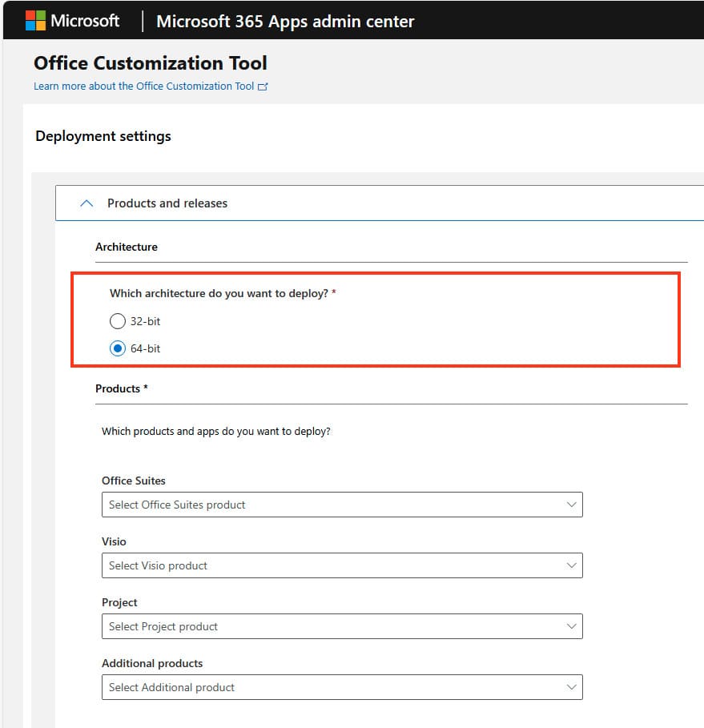The height and width of the screenshot is (728, 704).
Task: Open Learn more about Office Customization Tool link
Action: [144, 86]
